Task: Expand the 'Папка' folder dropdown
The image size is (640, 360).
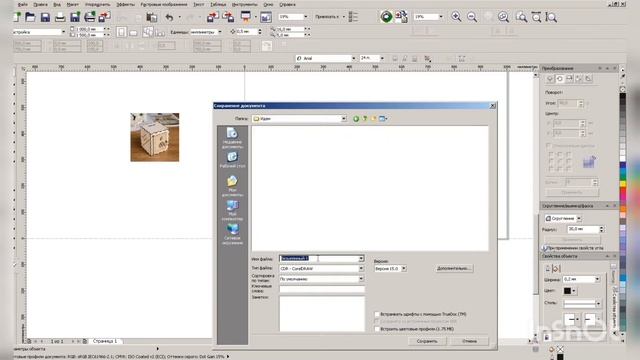Action: click(344, 119)
